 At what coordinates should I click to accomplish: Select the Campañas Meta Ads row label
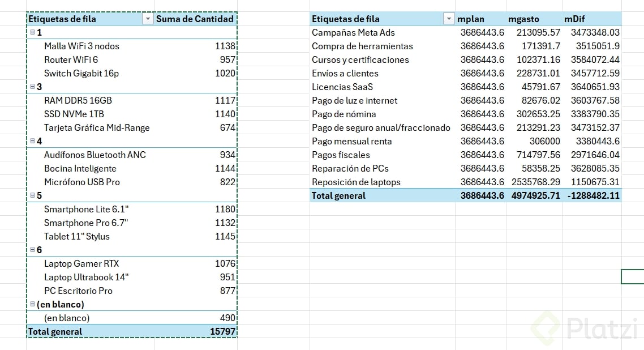point(353,32)
